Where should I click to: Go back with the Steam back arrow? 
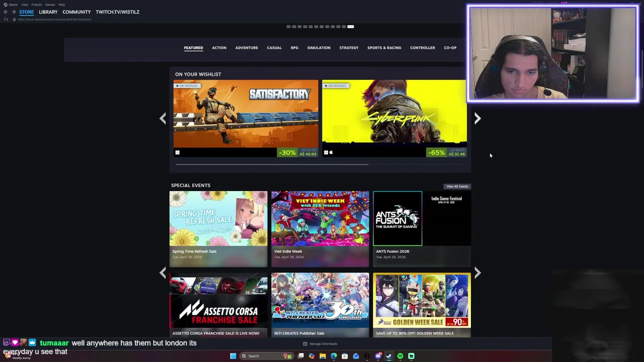(x=6, y=12)
